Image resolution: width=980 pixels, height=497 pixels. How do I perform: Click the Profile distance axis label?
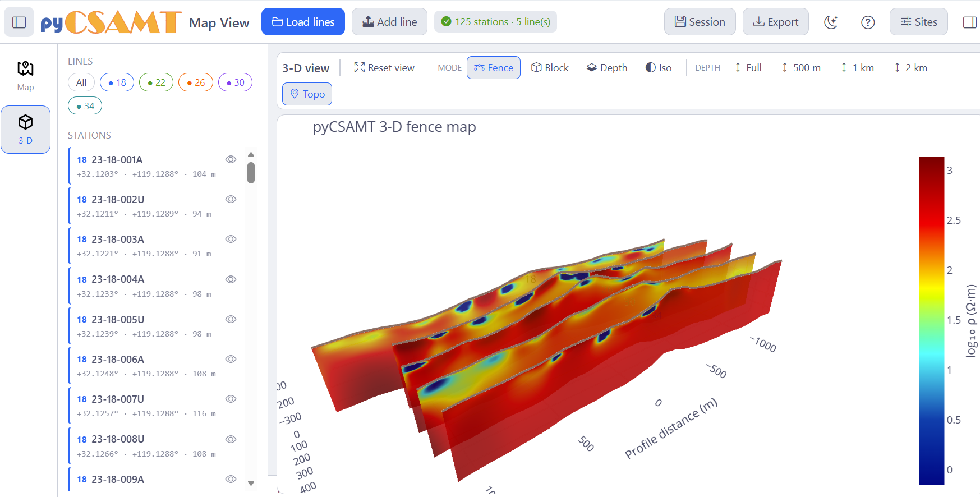[x=671, y=429]
